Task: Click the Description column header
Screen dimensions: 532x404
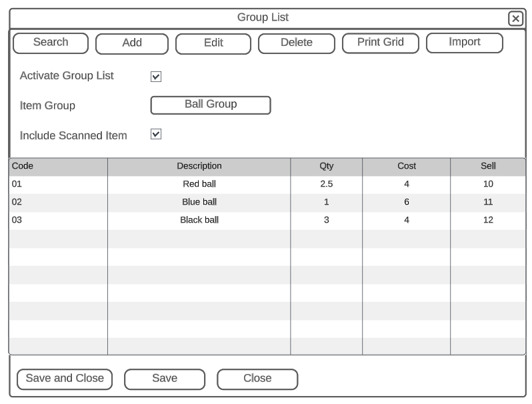Action: 199,166
